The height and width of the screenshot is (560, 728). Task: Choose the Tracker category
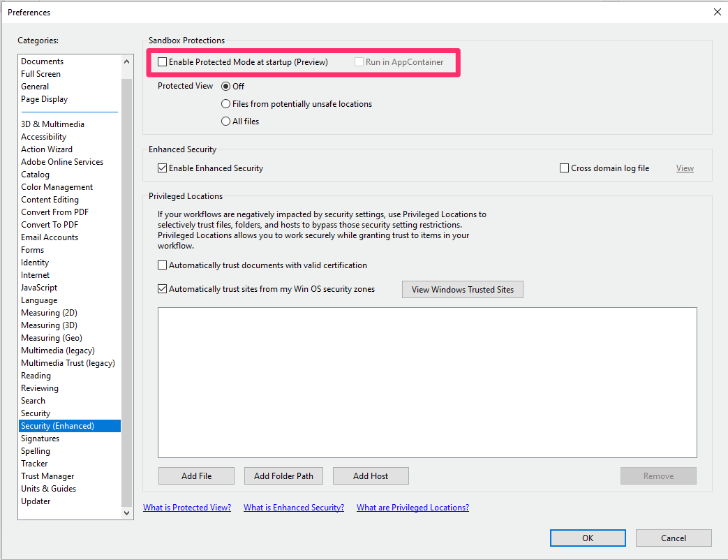pyautogui.click(x=70, y=464)
